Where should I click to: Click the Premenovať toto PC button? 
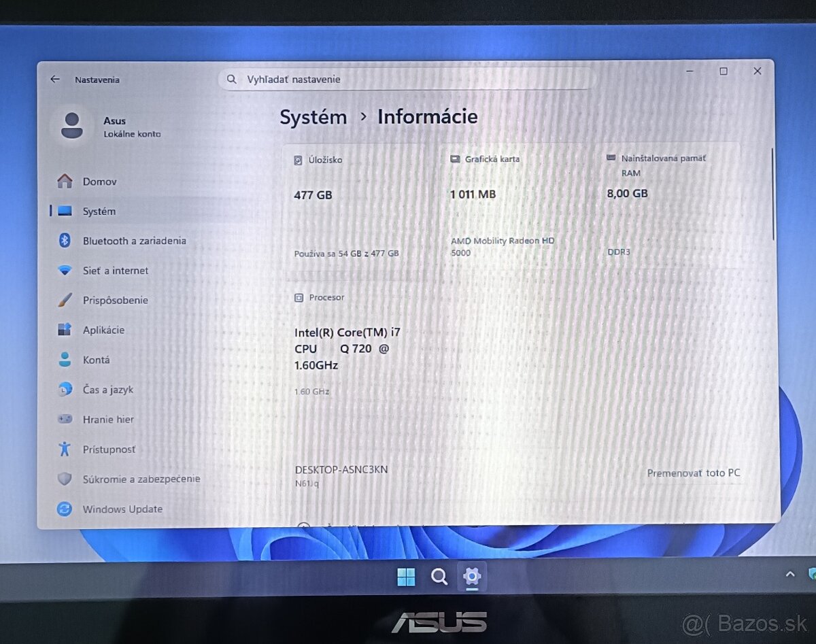[x=694, y=473]
